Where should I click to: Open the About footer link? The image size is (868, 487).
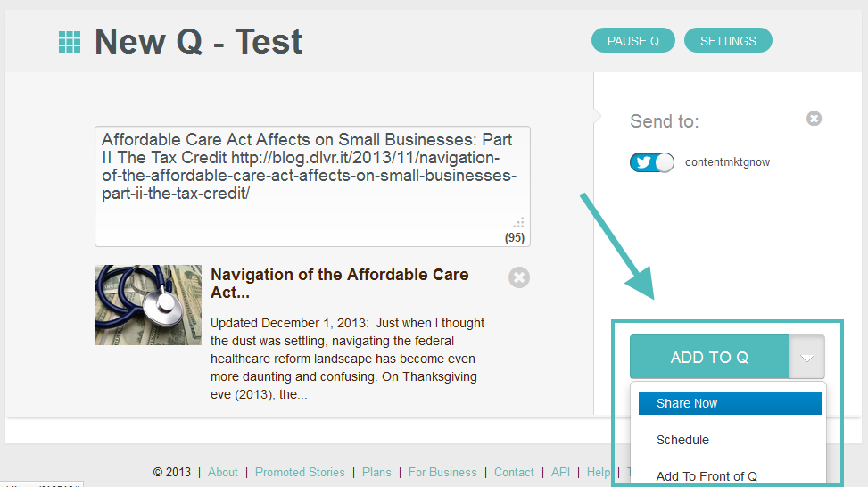click(x=222, y=472)
